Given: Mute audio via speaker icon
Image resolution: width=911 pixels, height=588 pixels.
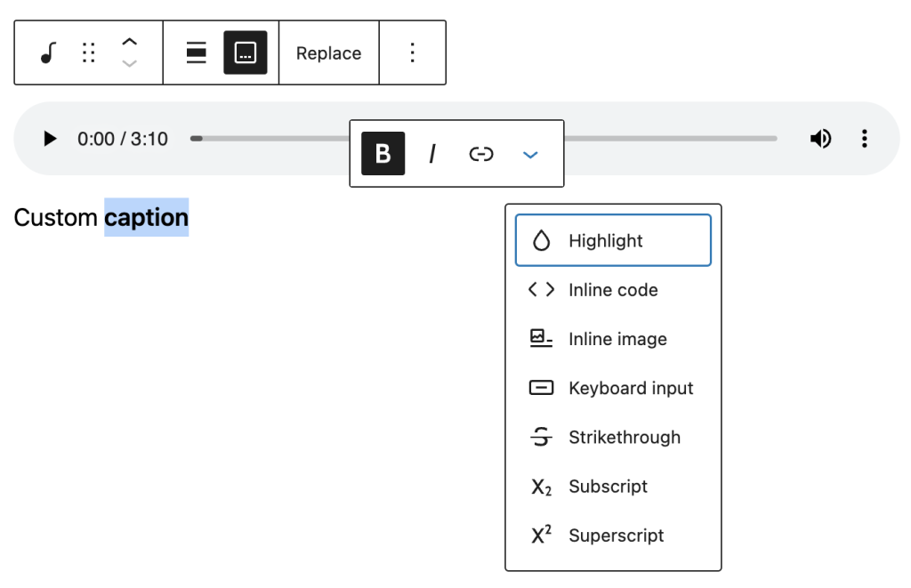Looking at the screenshot, I should (x=821, y=138).
